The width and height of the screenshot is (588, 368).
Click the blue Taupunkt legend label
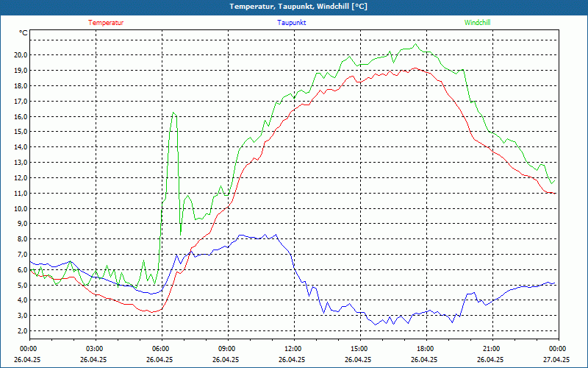[x=292, y=23]
